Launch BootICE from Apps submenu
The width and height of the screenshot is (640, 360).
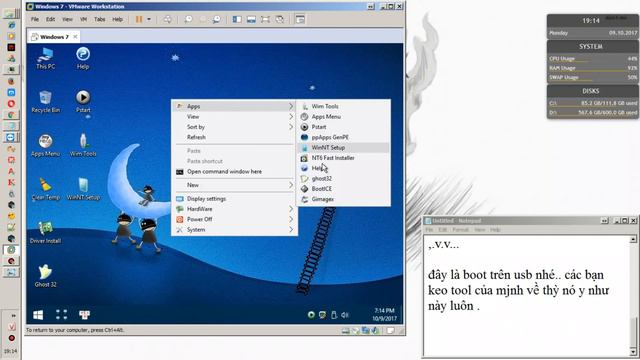(343, 189)
